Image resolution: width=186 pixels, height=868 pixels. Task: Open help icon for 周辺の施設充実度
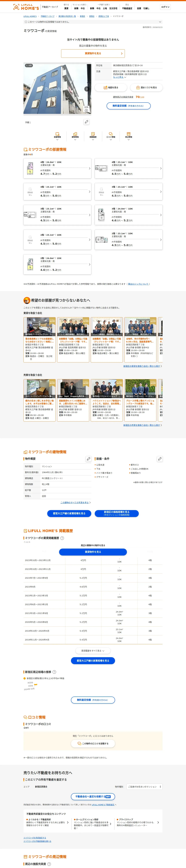pyautogui.click(x=49, y=864)
